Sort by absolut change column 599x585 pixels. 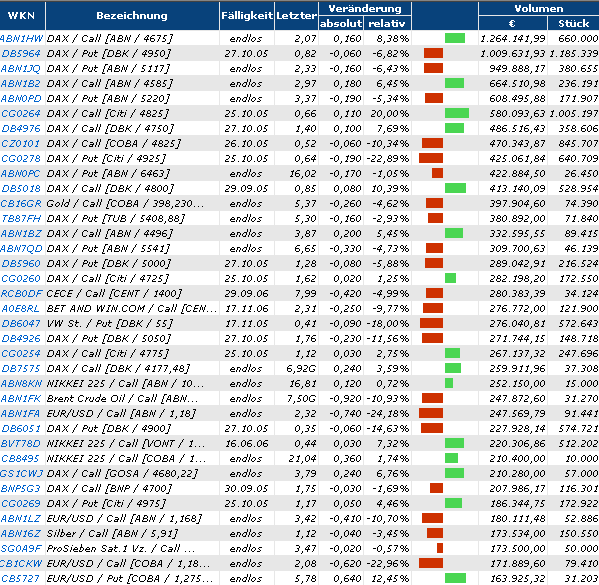coord(341,23)
